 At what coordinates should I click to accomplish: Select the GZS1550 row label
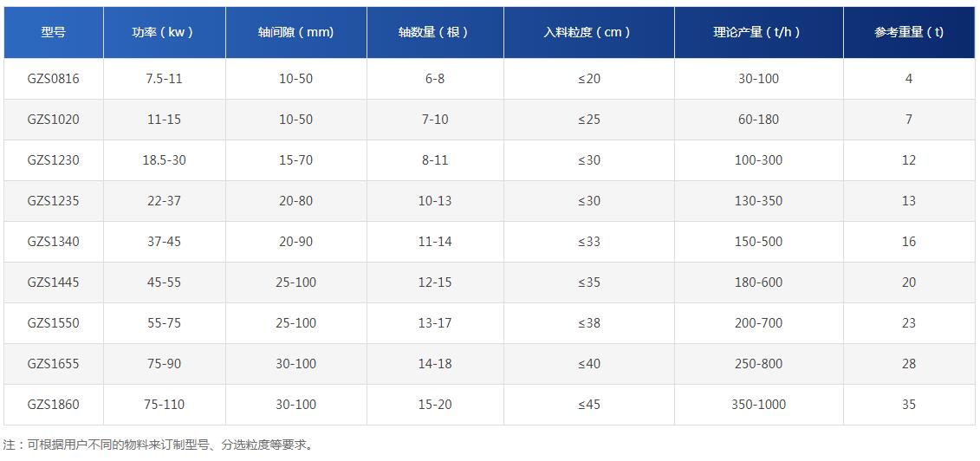[x=53, y=323]
